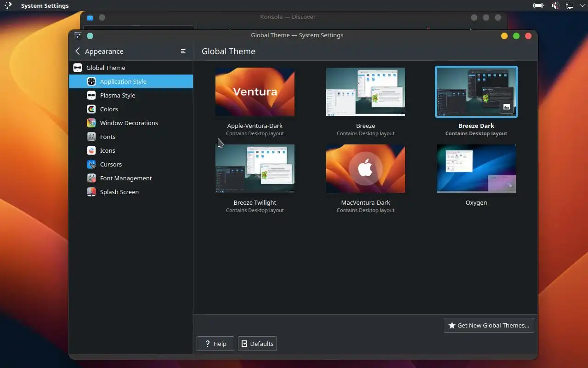Image resolution: width=588 pixels, height=368 pixels.
Task: Click the 'Font Management' label
Action: point(126,178)
